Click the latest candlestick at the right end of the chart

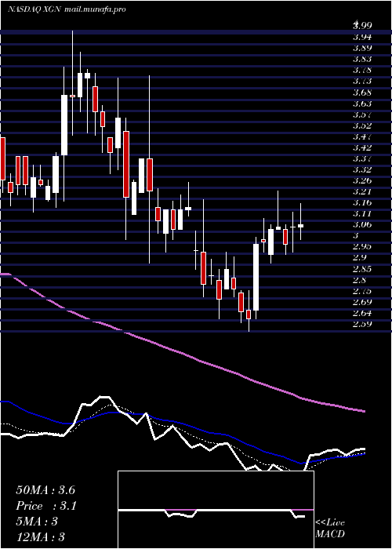pyautogui.click(x=300, y=221)
